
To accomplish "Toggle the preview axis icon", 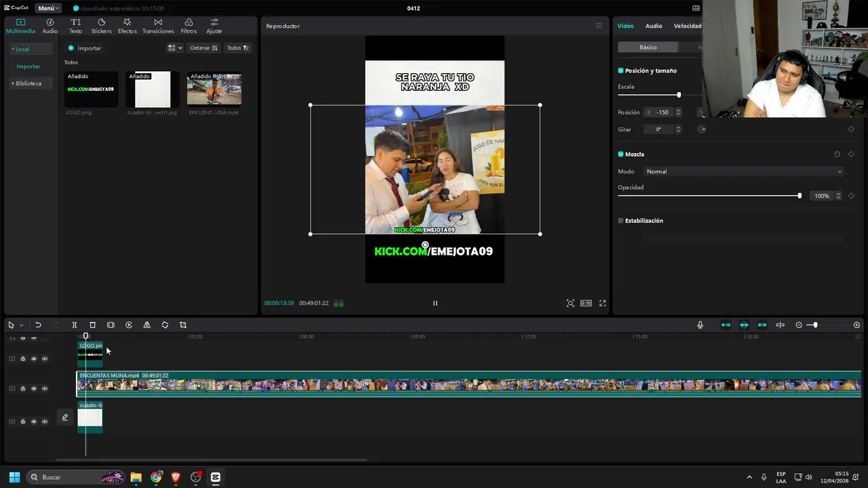I will pyautogui.click(x=781, y=325).
